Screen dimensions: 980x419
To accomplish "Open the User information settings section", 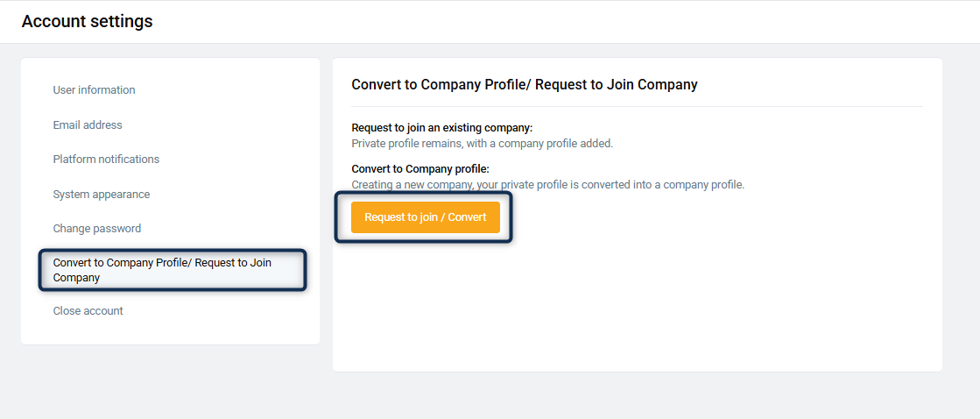I will (94, 90).
